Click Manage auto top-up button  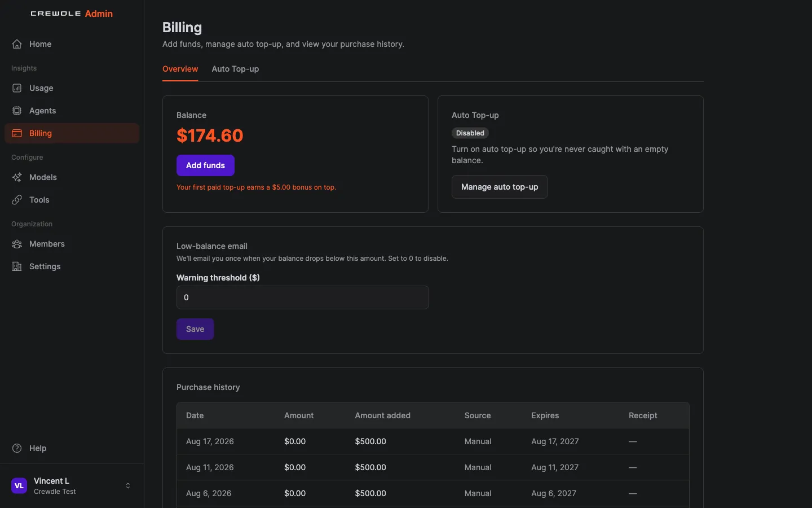coord(500,187)
